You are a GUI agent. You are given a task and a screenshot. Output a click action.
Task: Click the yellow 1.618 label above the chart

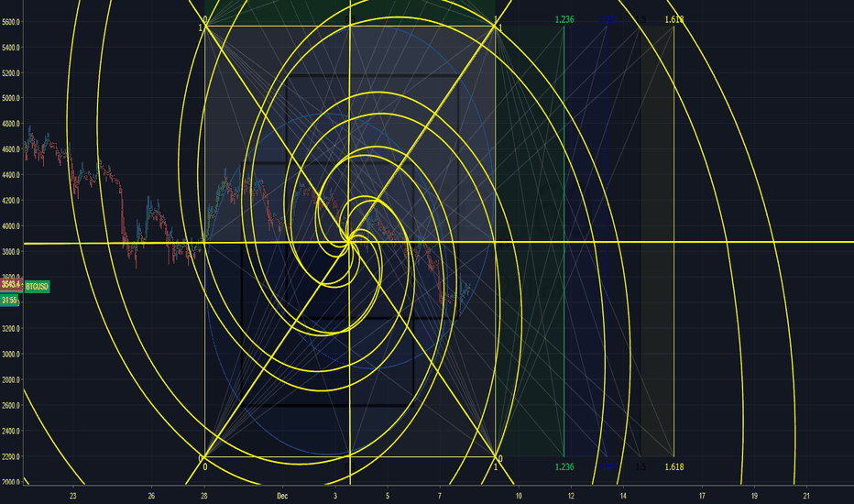(x=674, y=19)
